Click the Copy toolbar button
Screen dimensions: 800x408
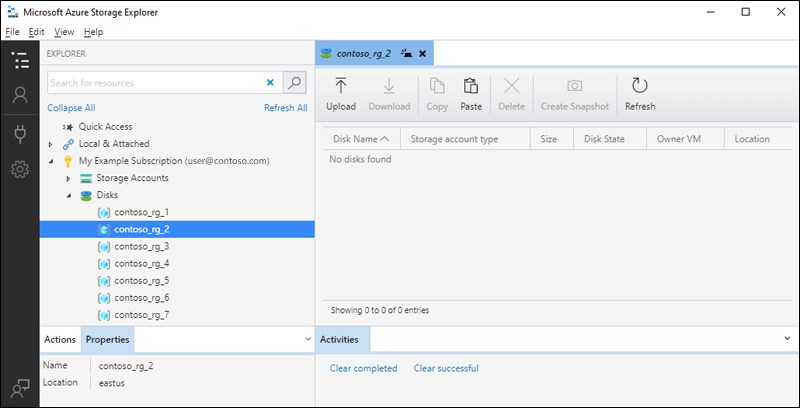pos(437,94)
